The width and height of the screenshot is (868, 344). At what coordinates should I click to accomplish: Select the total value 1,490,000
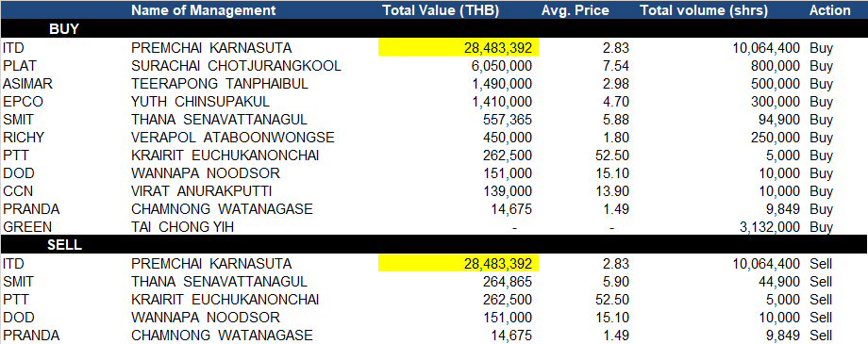point(501,84)
